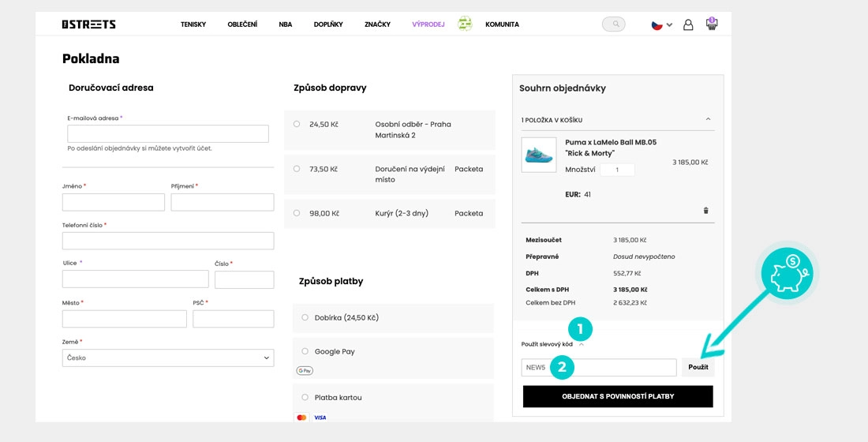Open the Výprodej menu item

point(428,24)
